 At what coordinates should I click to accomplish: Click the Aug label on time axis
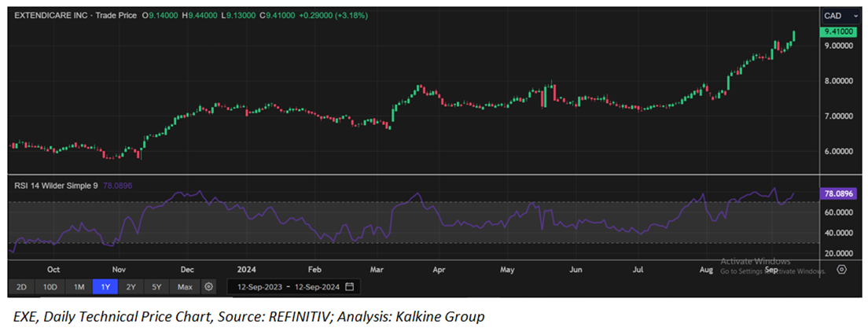pyautogui.click(x=705, y=270)
